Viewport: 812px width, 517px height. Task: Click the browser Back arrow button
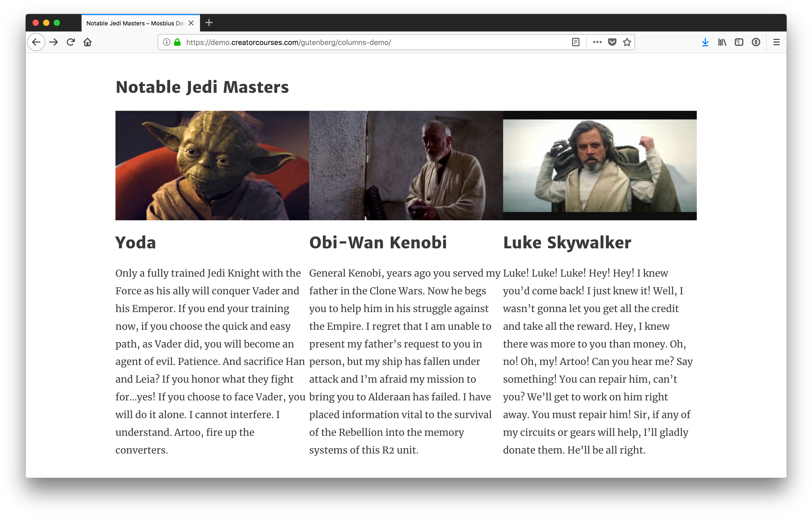(x=36, y=42)
